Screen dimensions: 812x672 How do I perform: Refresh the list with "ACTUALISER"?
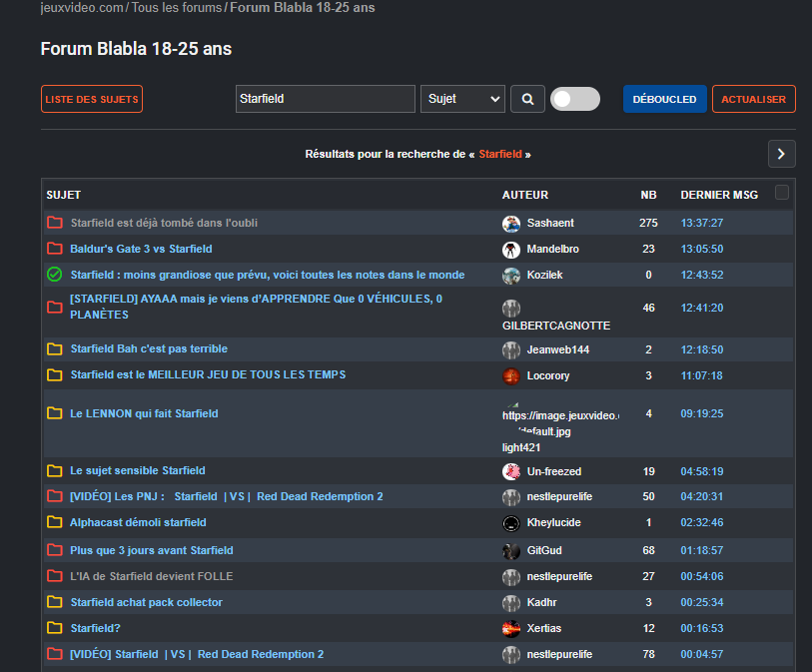click(x=753, y=99)
